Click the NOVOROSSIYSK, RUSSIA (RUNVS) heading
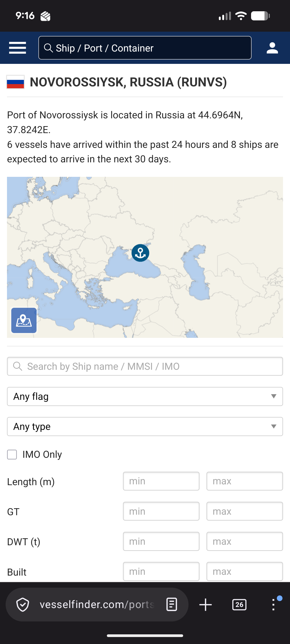 click(128, 82)
